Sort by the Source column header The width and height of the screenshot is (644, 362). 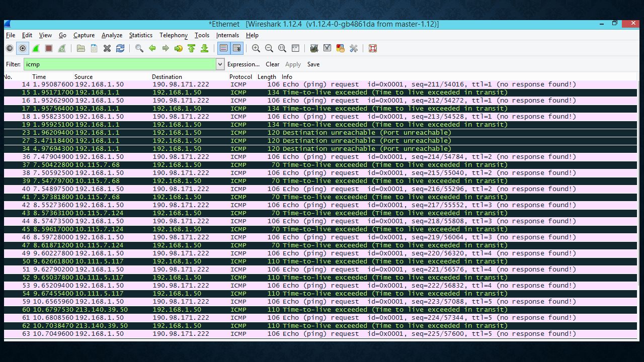[x=84, y=77]
